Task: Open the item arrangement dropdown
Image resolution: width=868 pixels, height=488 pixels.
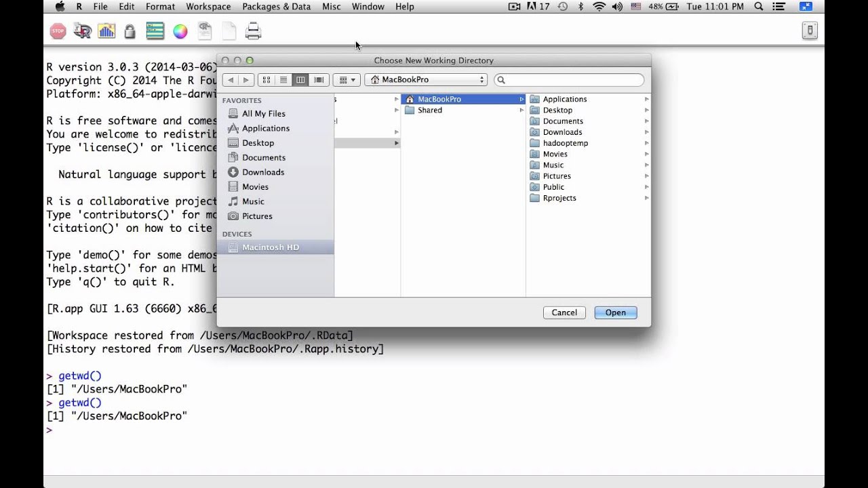Action: pos(347,80)
